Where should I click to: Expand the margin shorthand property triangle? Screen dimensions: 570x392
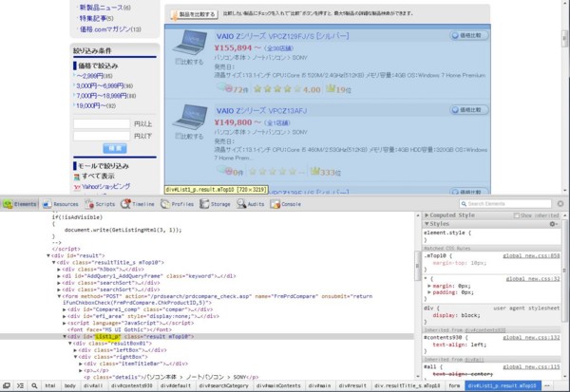[429, 286]
